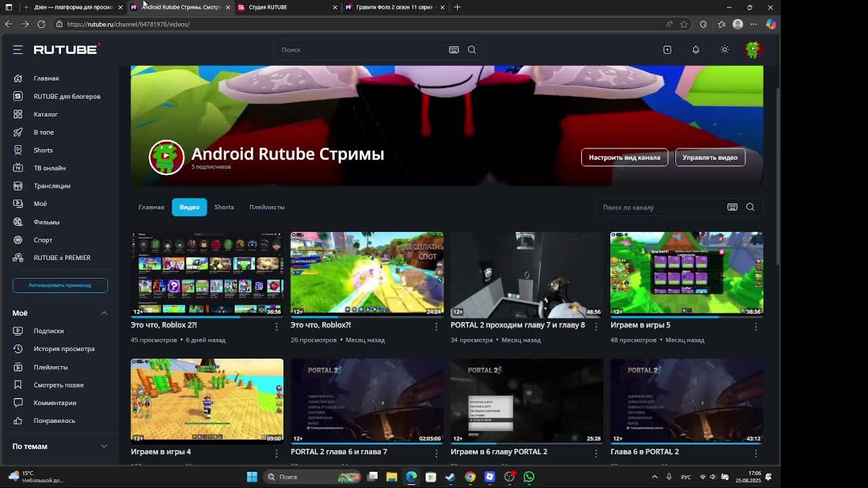Click Настроить вид канала button
The image size is (868, 488).
click(624, 157)
